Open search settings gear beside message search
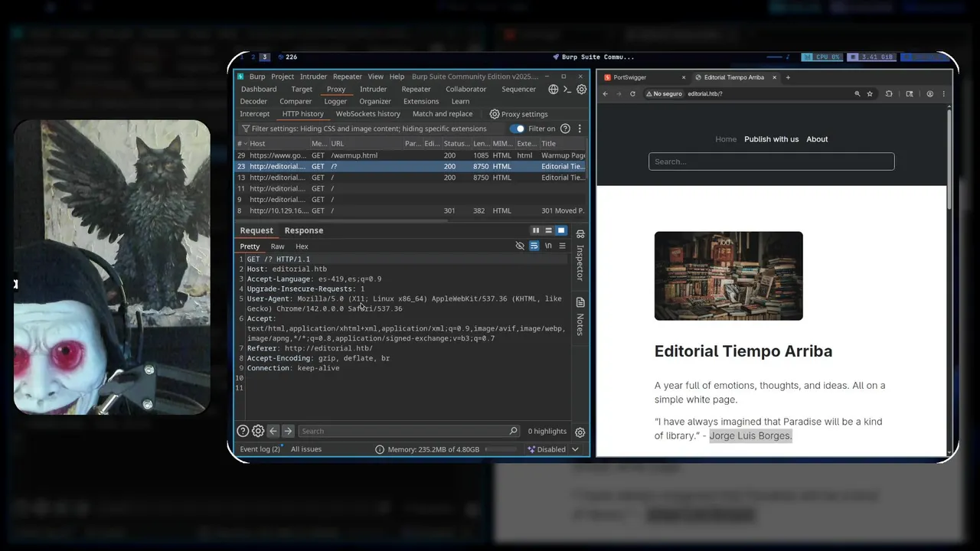The height and width of the screenshot is (551, 980). [x=258, y=431]
